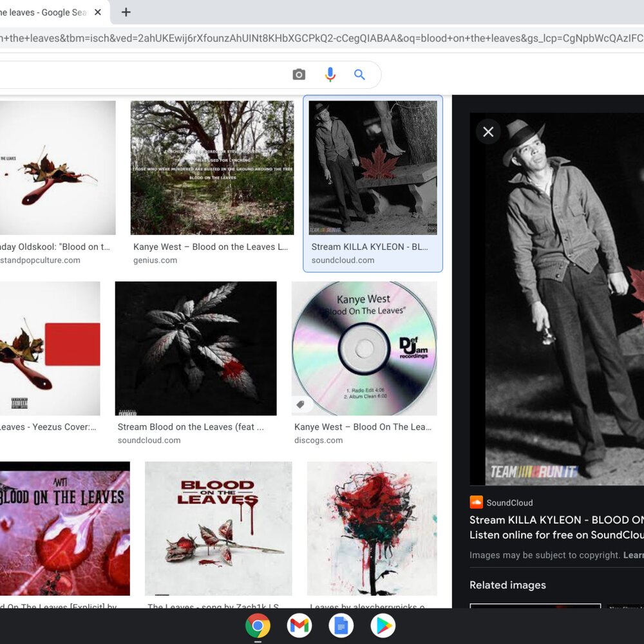Image resolution: width=644 pixels, height=644 pixels.
Task: Click the Stream KILLA KYLEON title link
Action: [556, 520]
